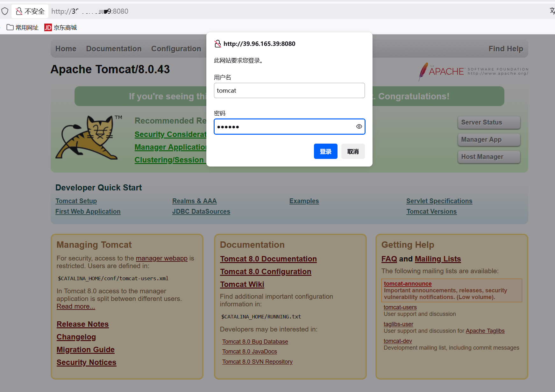
Task: Toggle password visibility eye icon
Action: 359,126
